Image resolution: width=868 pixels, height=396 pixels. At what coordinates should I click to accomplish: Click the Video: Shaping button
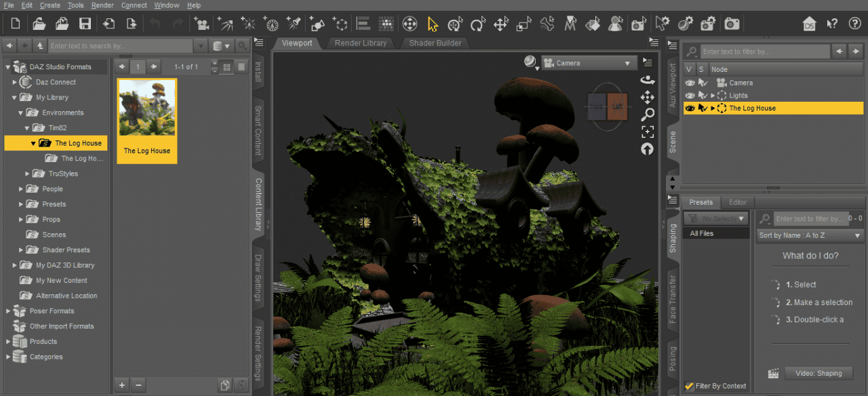818,372
